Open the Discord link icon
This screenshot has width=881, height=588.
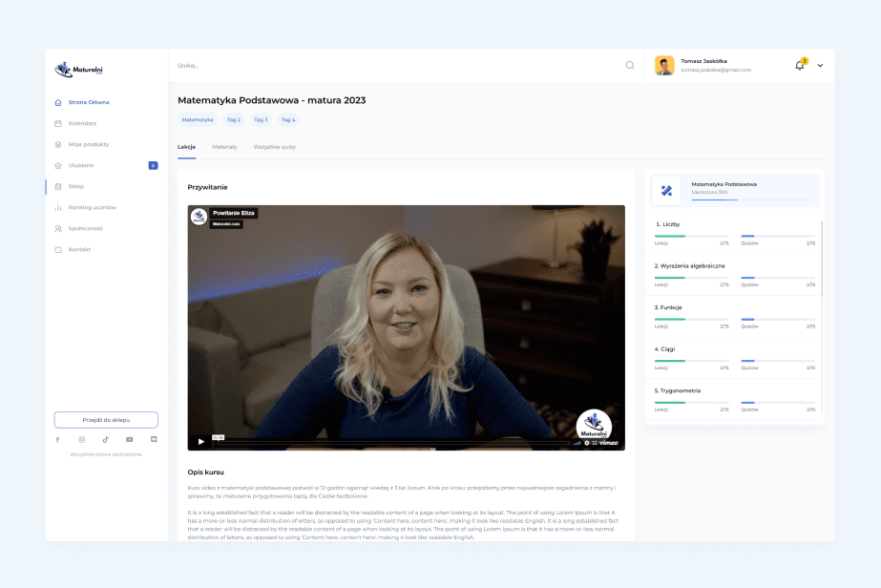pyautogui.click(x=154, y=440)
